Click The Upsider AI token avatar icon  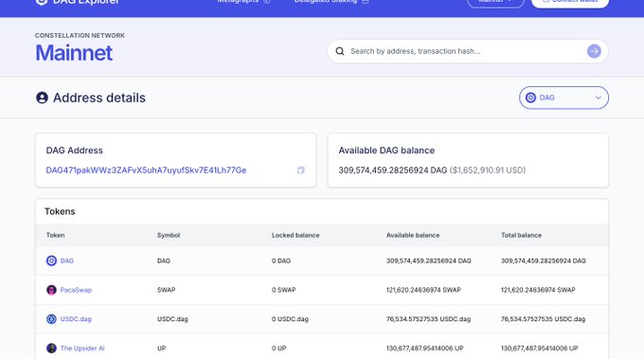(51, 349)
